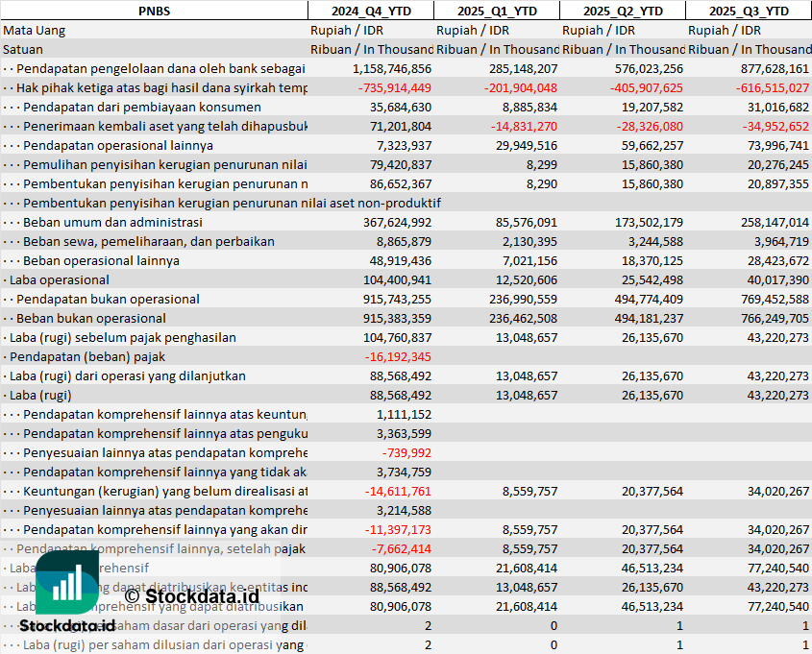Screen dimensions: 812x654
Task: Select the PNBS header cell
Action: tap(154, 11)
